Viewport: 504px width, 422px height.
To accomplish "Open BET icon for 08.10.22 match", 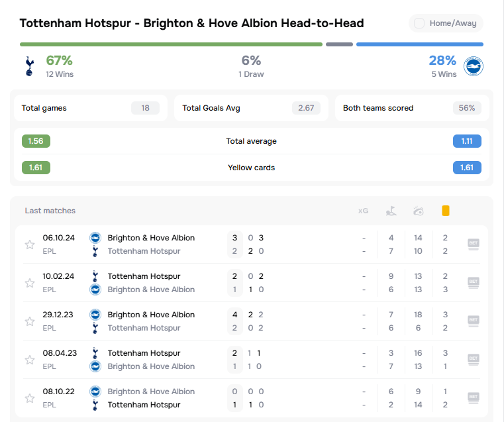I will pyautogui.click(x=473, y=397).
